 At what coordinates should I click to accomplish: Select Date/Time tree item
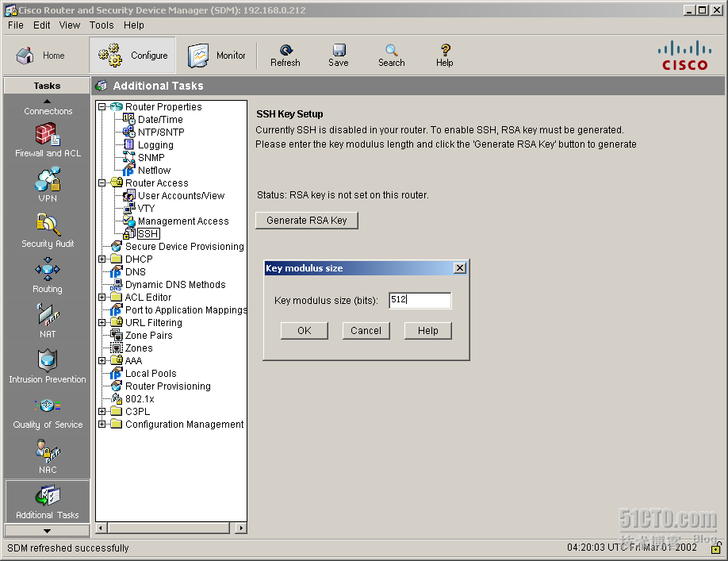160,119
